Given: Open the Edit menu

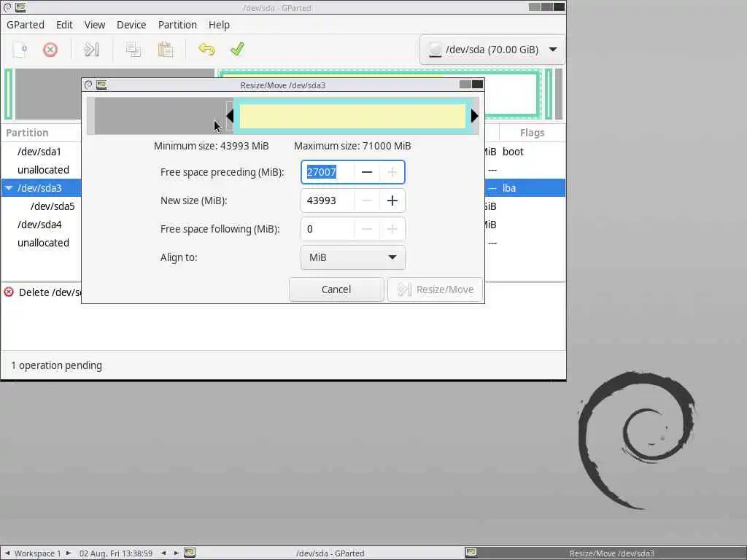Looking at the screenshot, I should pyautogui.click(x=64, y=25).
